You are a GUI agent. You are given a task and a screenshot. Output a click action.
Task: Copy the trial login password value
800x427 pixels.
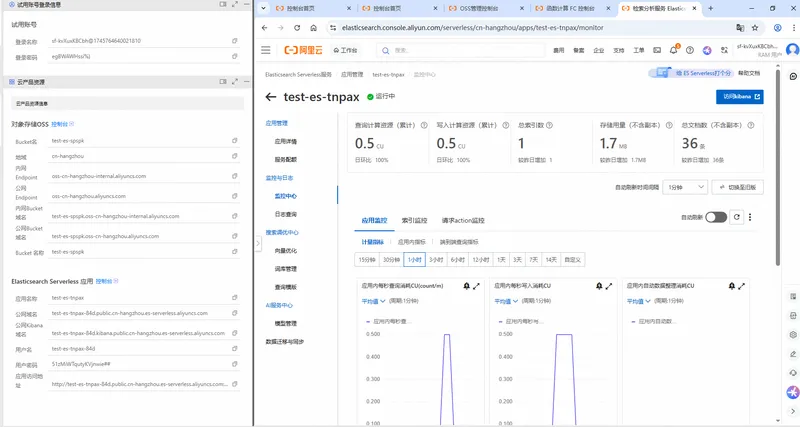coord(235,57)
